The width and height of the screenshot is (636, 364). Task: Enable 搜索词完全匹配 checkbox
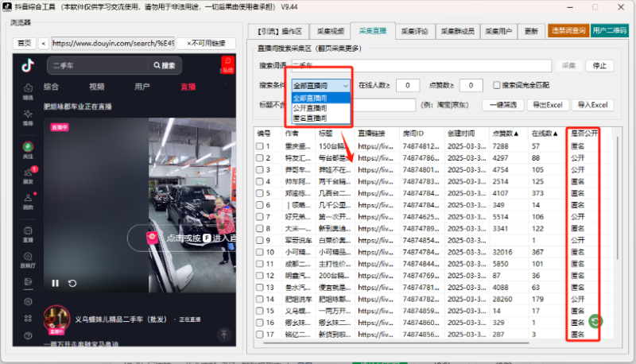(496, 85)
